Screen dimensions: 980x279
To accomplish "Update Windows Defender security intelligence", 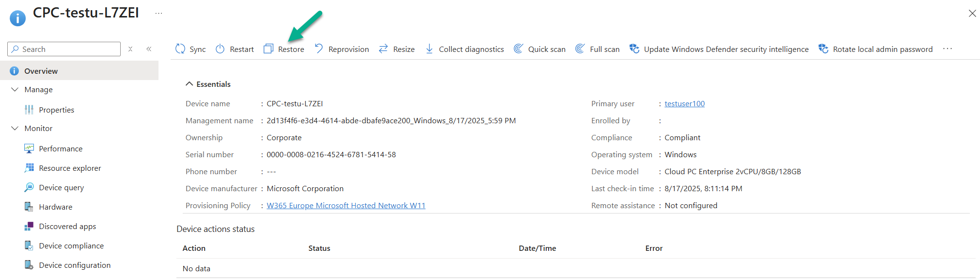I will point(719,49).
